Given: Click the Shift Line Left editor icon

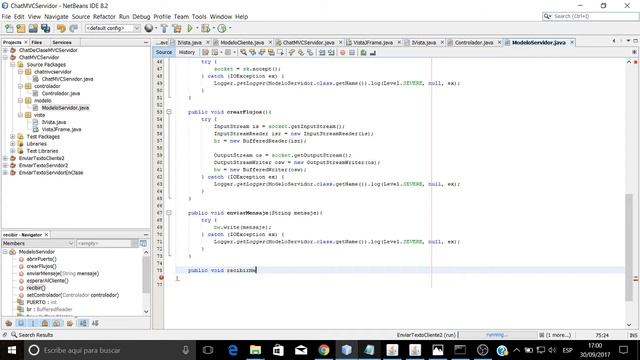Looking at the screenshot, I should tap(322, 52).
